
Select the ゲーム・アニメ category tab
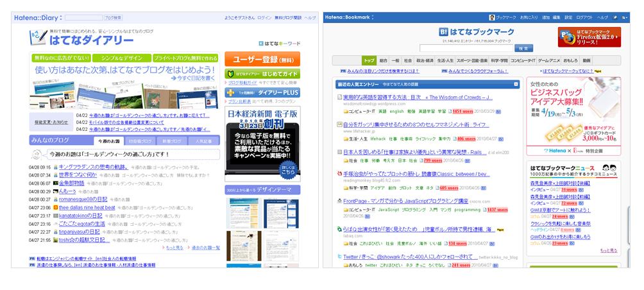pos(549,60)
